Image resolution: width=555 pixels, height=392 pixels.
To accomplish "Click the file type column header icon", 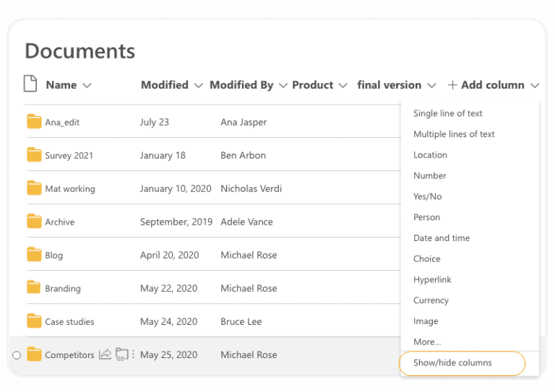I will click(x=30, y=84).
